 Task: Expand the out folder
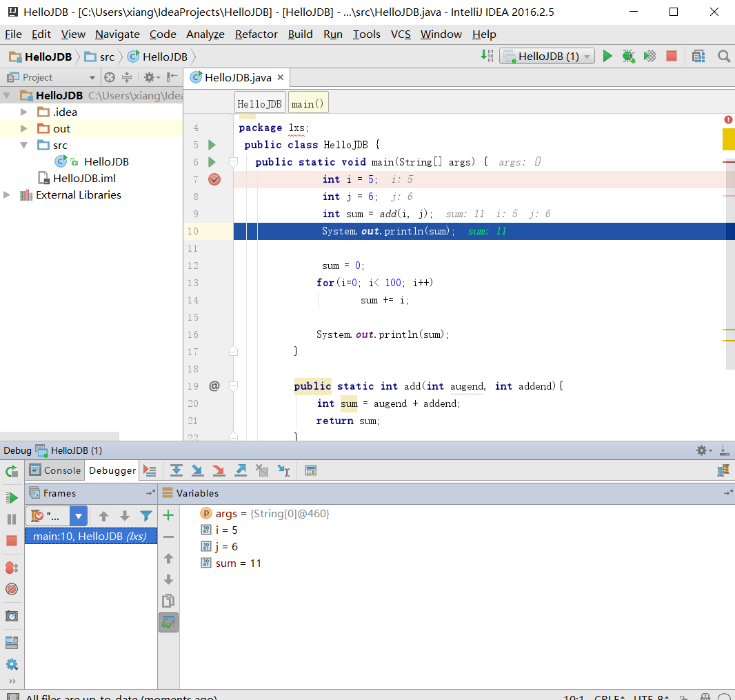click(x=23, y=128)
